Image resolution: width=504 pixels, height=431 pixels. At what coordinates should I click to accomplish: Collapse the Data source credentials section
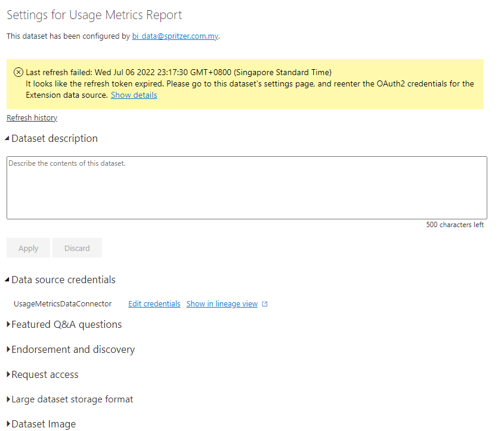pos(60,280)
